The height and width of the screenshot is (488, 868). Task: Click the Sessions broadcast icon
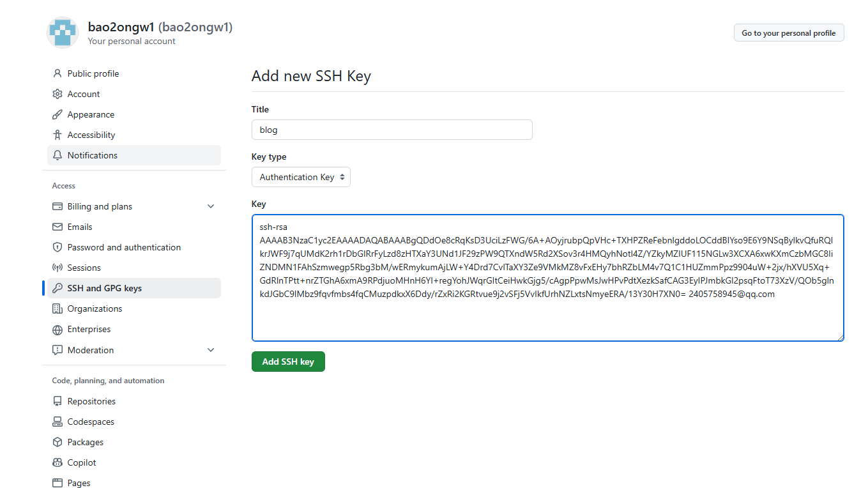pos(57,268)
